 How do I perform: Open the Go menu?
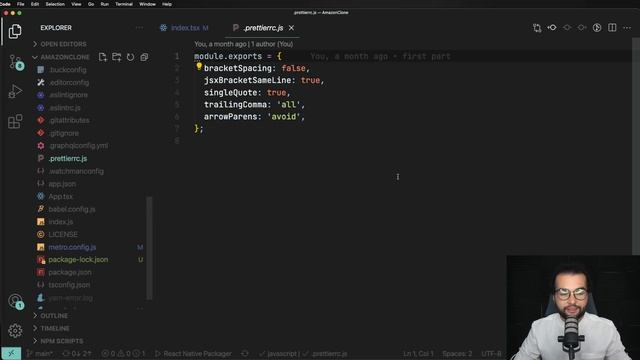(x=91, y=4)
